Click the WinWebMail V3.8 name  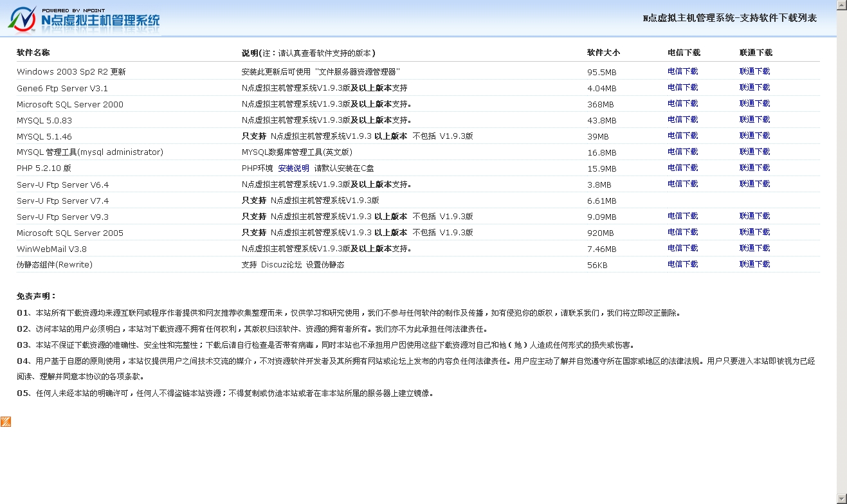pos(51,249)
